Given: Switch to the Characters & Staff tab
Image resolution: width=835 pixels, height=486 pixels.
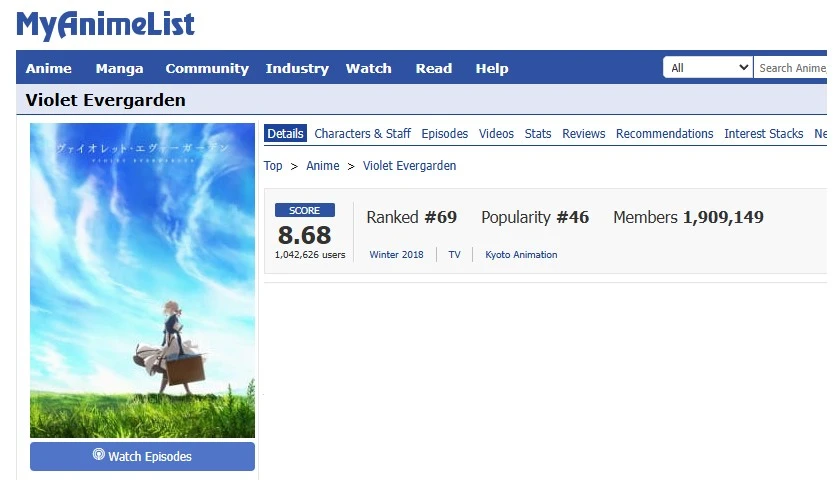Looking at the screenshot, I should click(362, 134).
